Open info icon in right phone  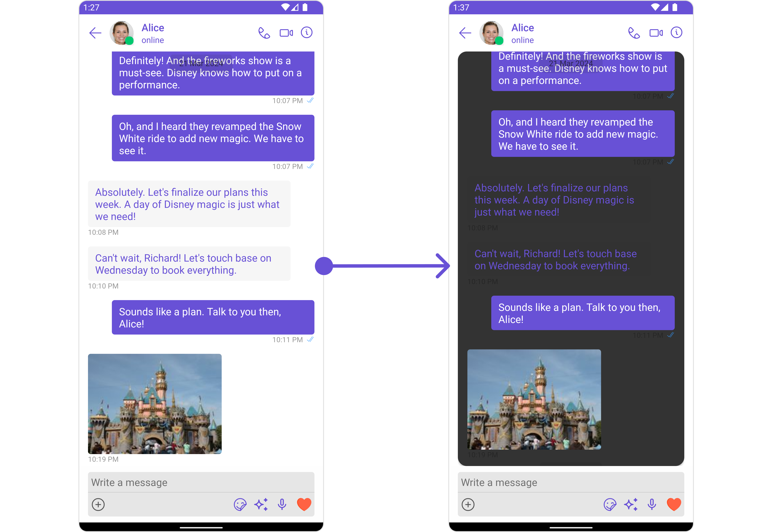(x=676, y=32)
